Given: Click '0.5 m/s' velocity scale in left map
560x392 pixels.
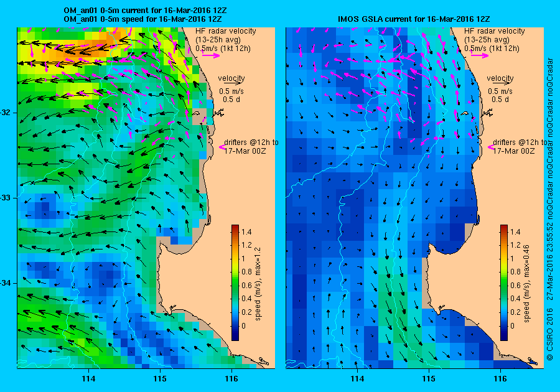Looking at the screenshot, I should tap(231, 91).
